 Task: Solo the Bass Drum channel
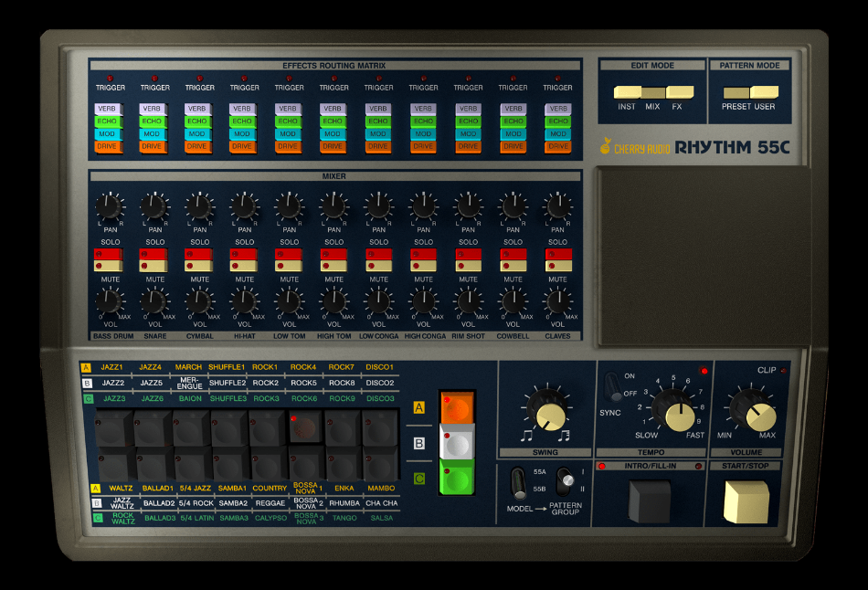tap(109, 254)
